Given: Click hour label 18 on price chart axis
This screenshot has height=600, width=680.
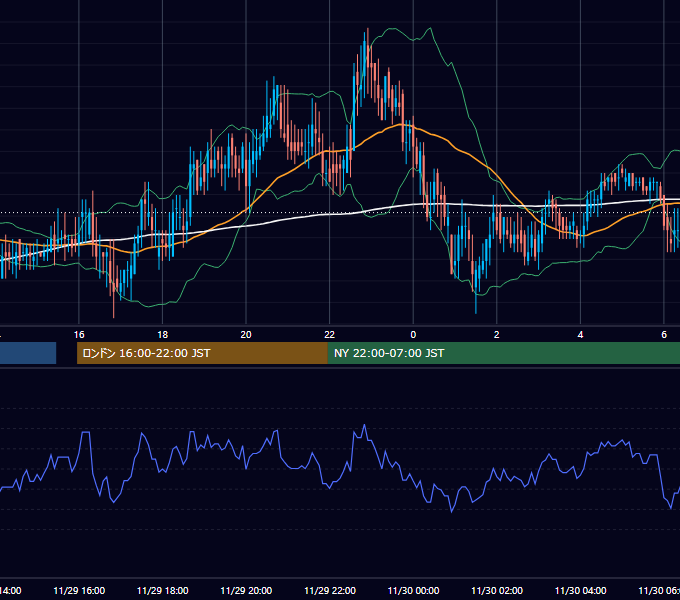Looking at the screenshot, I should 163,334.
